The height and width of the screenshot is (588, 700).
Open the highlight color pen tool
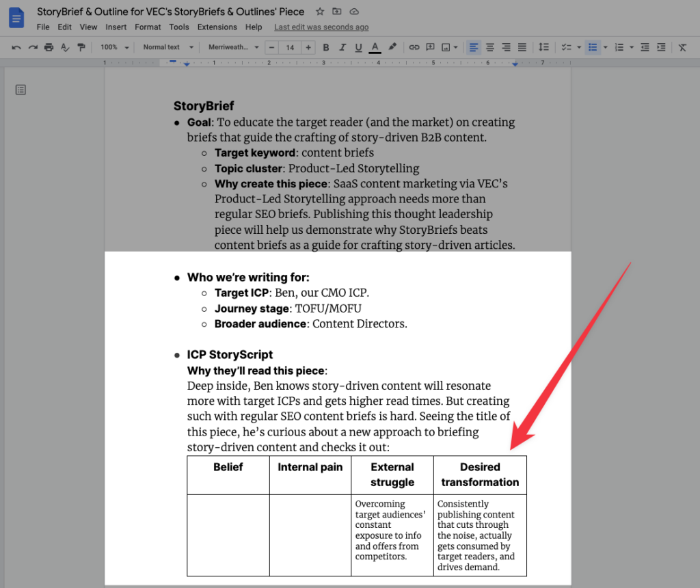(x=392, y=47)
